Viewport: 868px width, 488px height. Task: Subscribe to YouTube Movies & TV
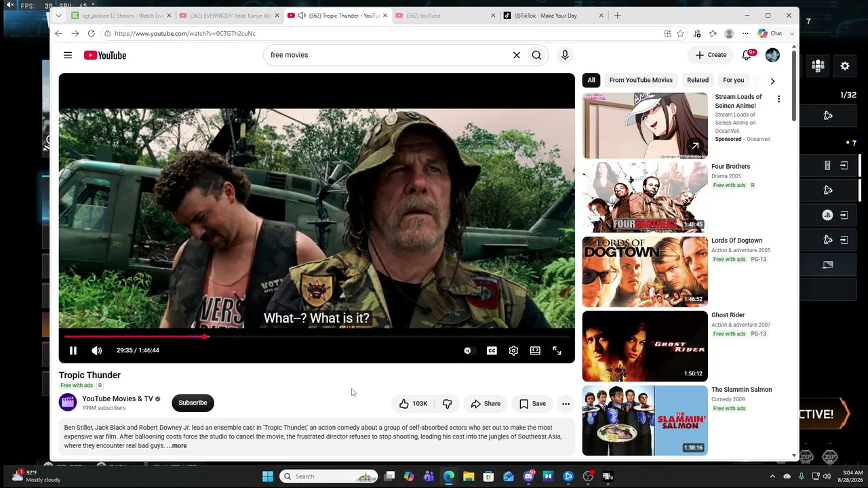(x=193, y=403)
